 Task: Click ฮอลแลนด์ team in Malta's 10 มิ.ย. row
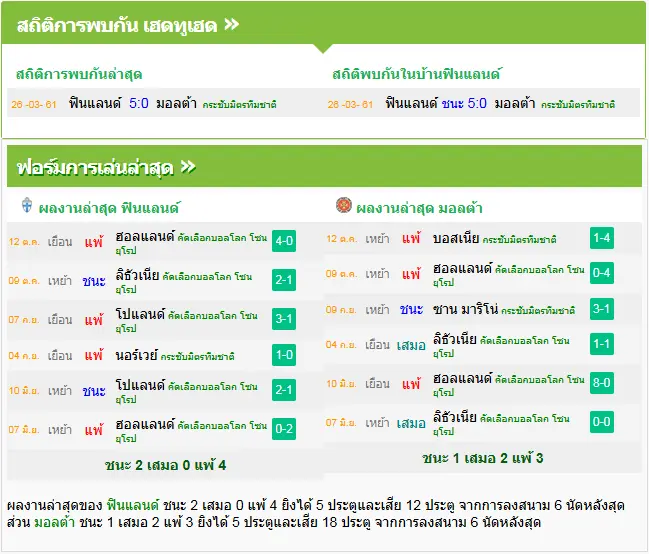click(463, 378)
